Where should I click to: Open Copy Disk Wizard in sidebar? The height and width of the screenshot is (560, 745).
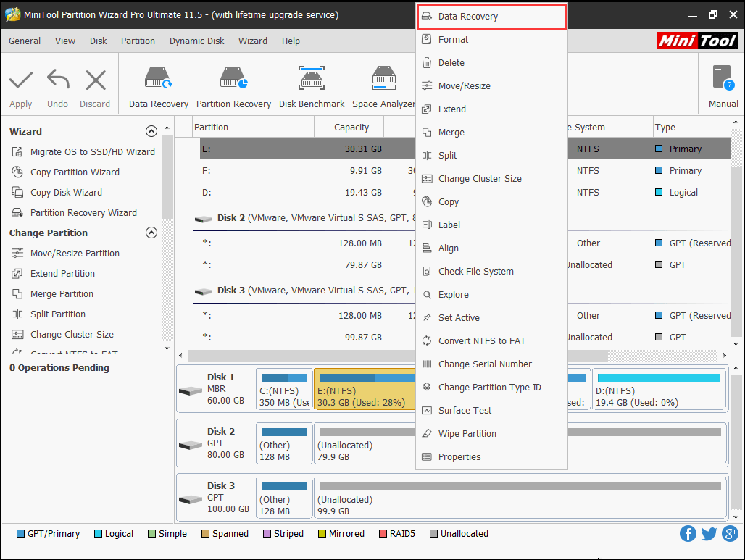coord(57,193)
